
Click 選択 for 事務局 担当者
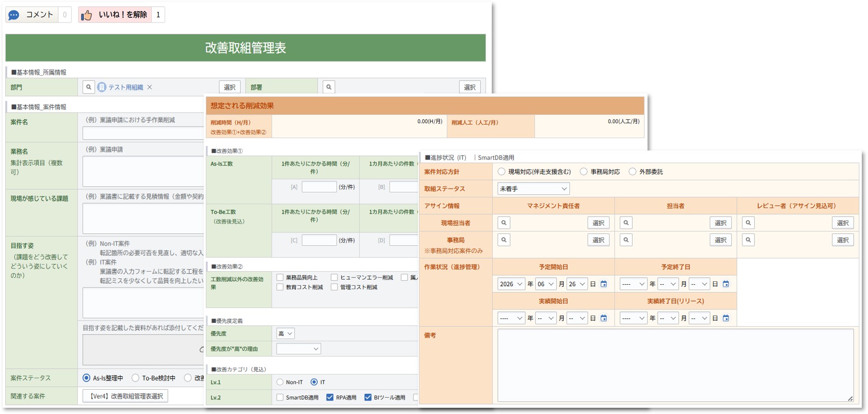point(720,240)
